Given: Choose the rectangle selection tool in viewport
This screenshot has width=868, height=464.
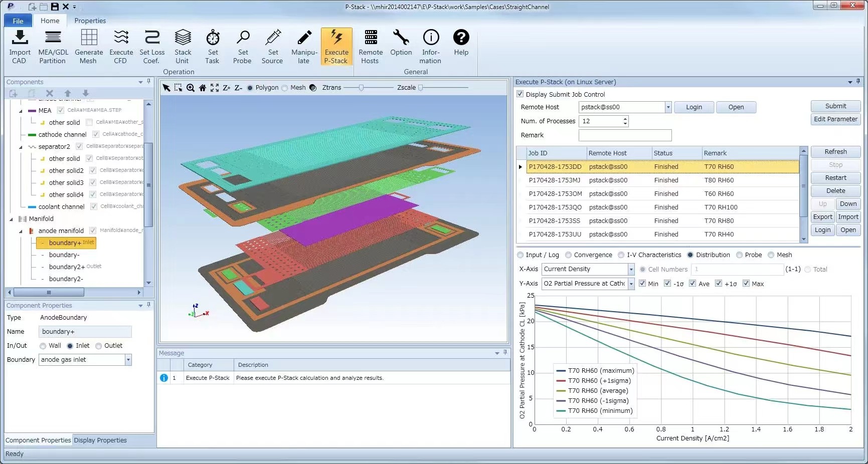Looking at the screenshot, I should point(178,88).
